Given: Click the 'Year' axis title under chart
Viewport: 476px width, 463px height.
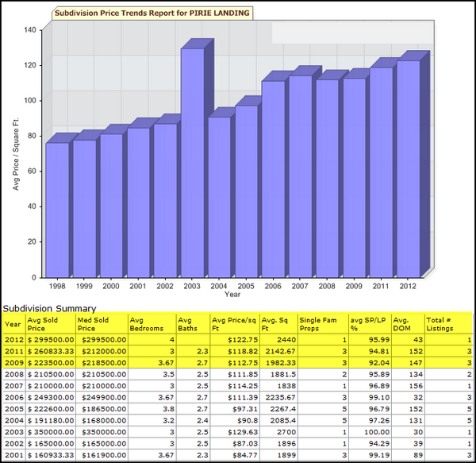Looking at the screenshot, I should (232, 294).
